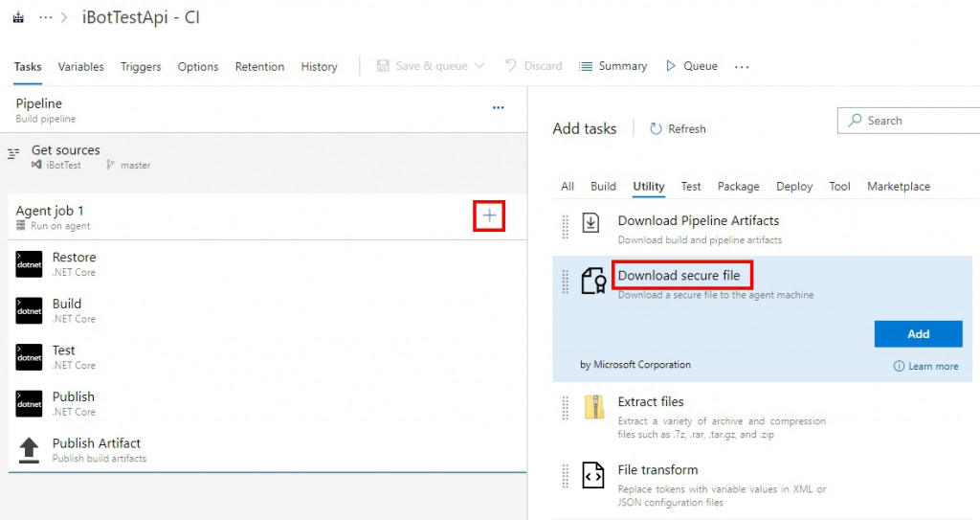980x520 pixels.
Task: Switch to the Variables tab
Action: [80, 66]
